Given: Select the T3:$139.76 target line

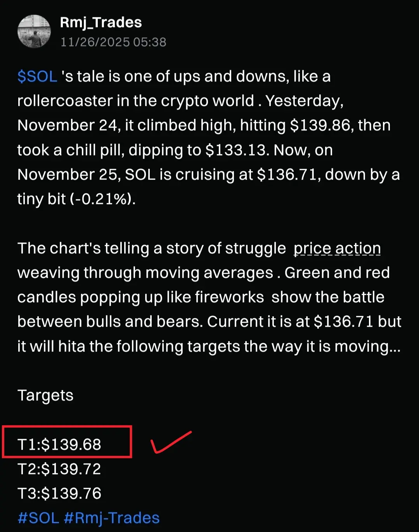Looking at the screenshot, I should pyautogui.click(x=59, y=493).
